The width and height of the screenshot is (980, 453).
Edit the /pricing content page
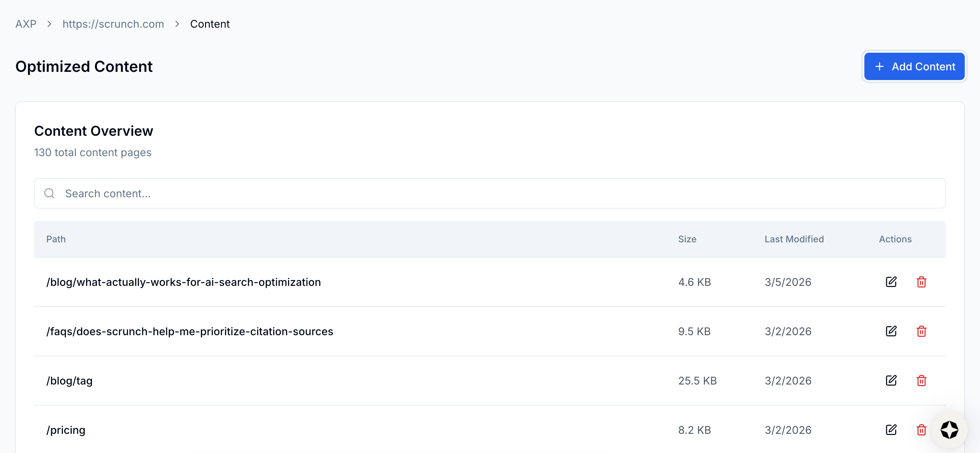coord(891,430)
